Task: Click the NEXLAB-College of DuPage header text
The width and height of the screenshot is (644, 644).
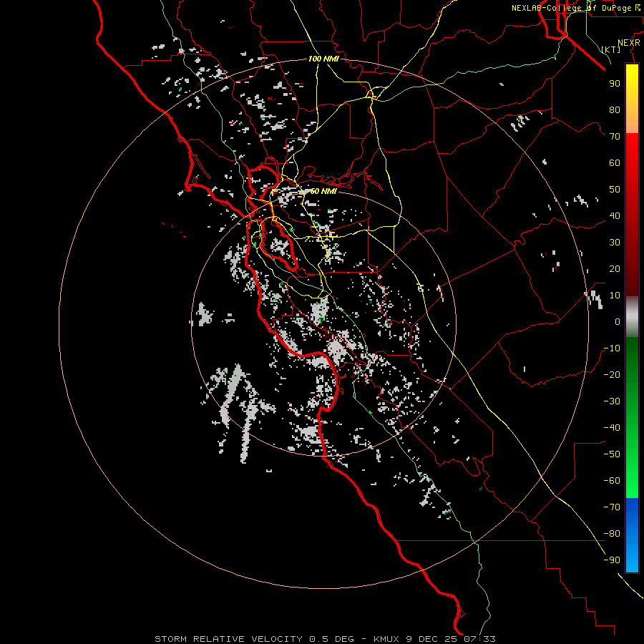Action: click(x=577, y=8)
